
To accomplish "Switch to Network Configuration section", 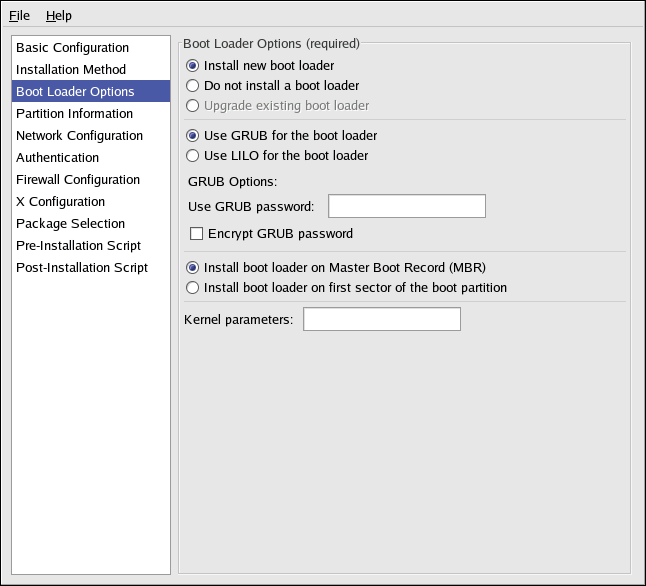I will [79, 136].
